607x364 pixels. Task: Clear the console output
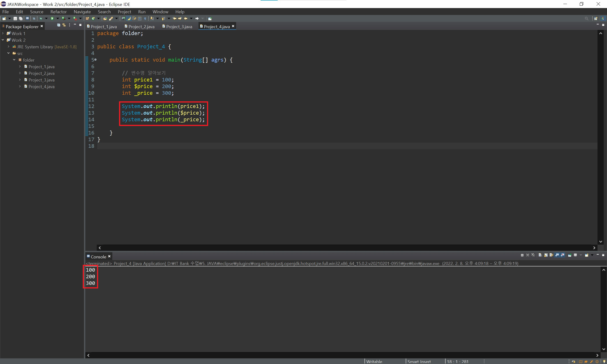(540, 255)
